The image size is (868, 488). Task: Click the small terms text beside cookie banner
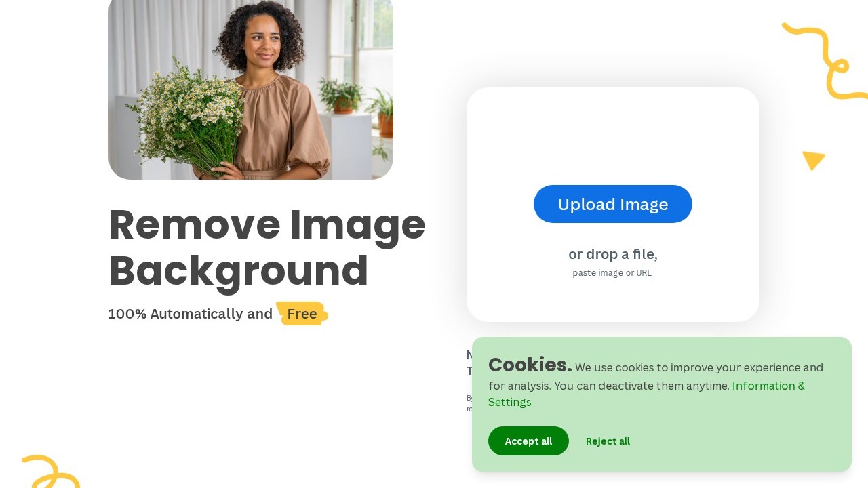tap(469, 403)
